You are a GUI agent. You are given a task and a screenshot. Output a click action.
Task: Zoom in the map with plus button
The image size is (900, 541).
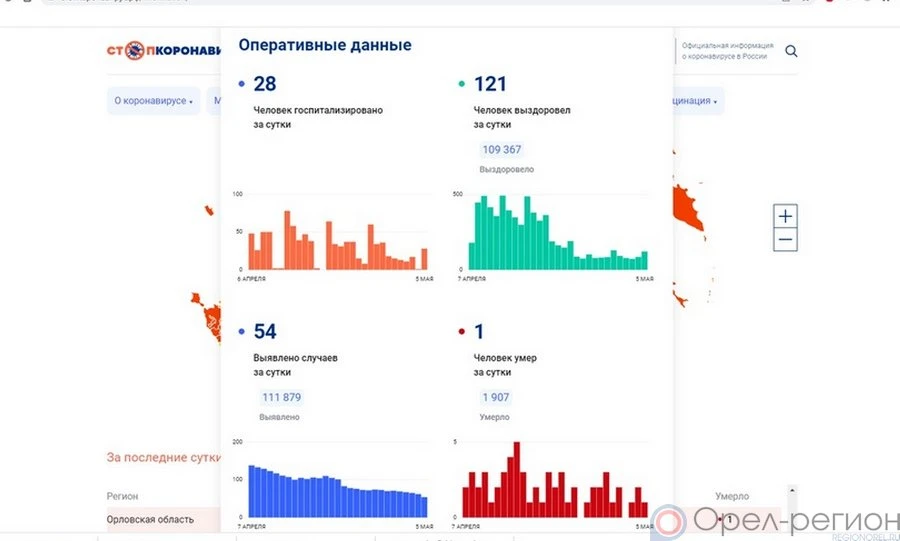(x=785, y=216)
